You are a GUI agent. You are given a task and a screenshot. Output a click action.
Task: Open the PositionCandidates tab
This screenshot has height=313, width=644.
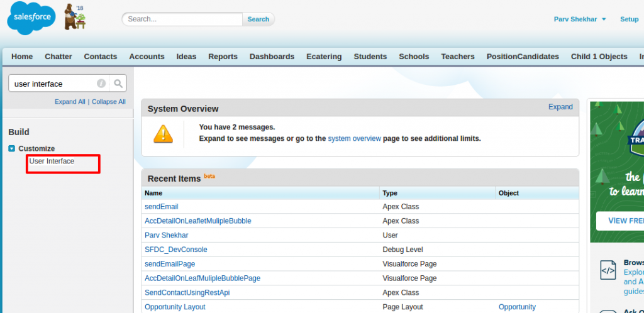point(523,57)
